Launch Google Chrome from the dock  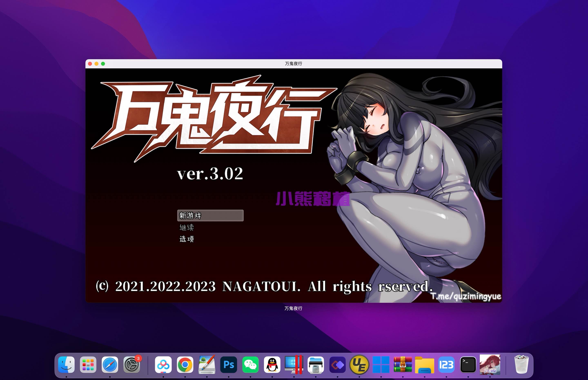(x=185, y=364)
